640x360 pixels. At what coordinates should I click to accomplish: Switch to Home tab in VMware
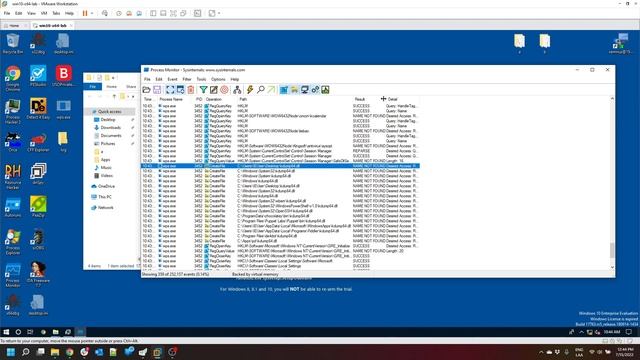pos(14,25)
